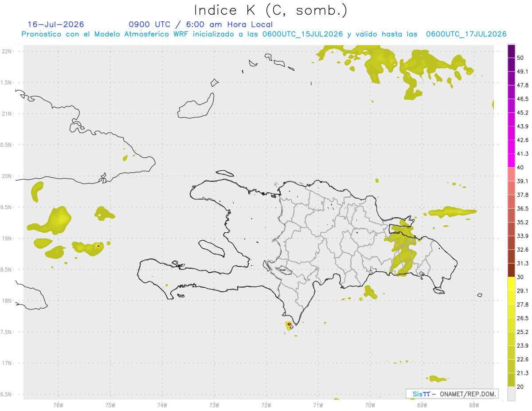The image size is (532, 411).
Task: Click the colorbar value "35.2"
Action: (x=523, y=222)
